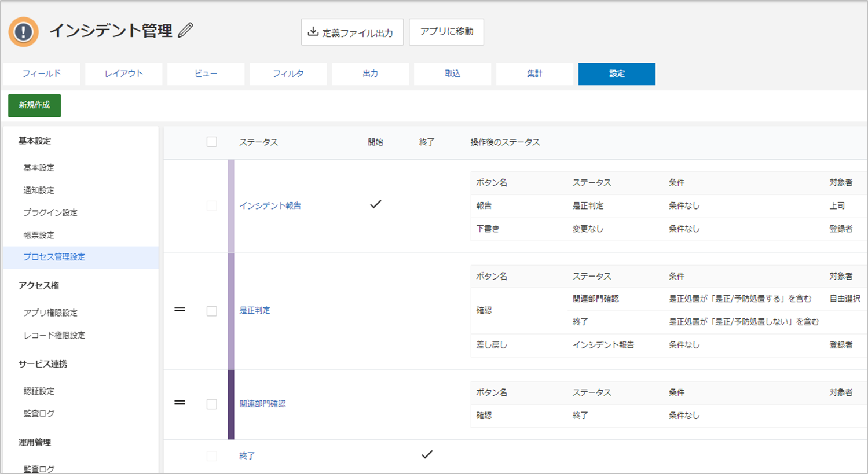Click the インシデント報告 status cell in 差し戻し row
Viewport: 868px width, 474px height.
pos(603,345)
